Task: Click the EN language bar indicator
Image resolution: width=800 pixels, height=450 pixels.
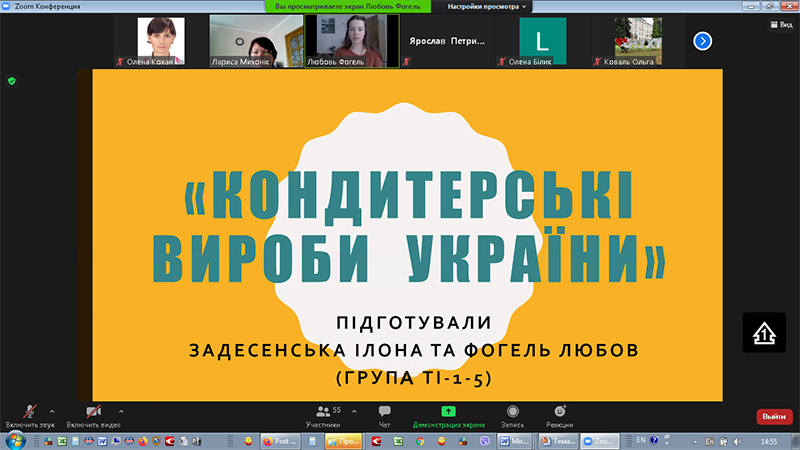Action: (x=641, y=440)
